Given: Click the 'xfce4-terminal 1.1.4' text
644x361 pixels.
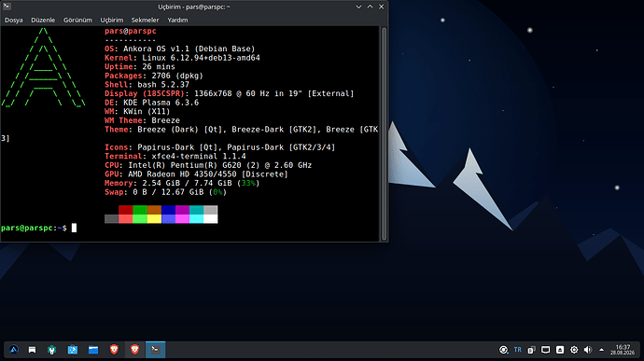Looking at the screenshot, I should [199, 156].
